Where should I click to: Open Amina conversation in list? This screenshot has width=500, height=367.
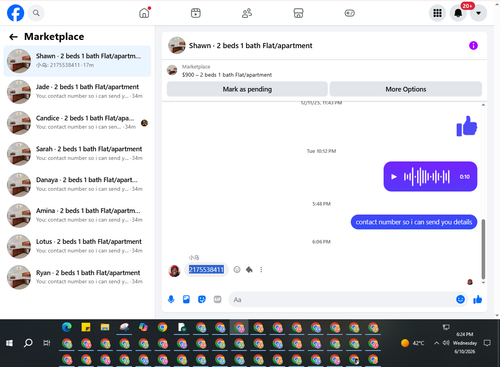pos(77,215)
